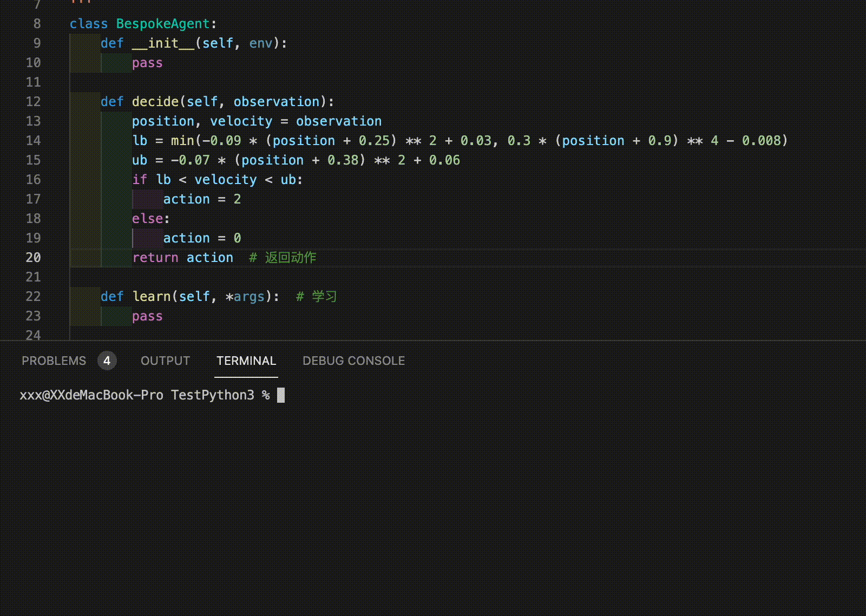
Task: Click 'pass' on line 10
Action: click(x=147, y=63)
